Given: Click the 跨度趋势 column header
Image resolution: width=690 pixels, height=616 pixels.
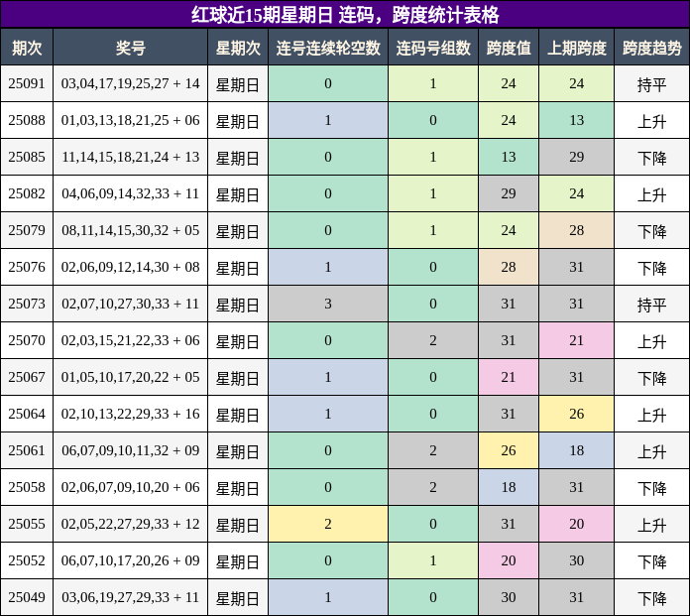Looking at the screenshot, I should click(651, 48).
